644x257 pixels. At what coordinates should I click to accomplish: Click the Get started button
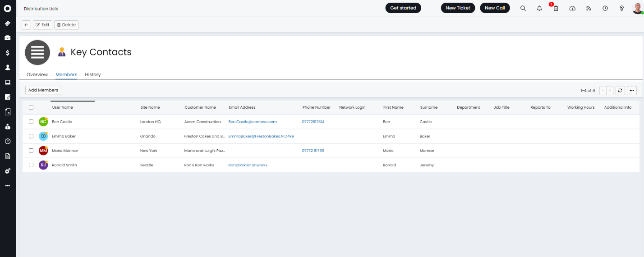coord(403,8)
